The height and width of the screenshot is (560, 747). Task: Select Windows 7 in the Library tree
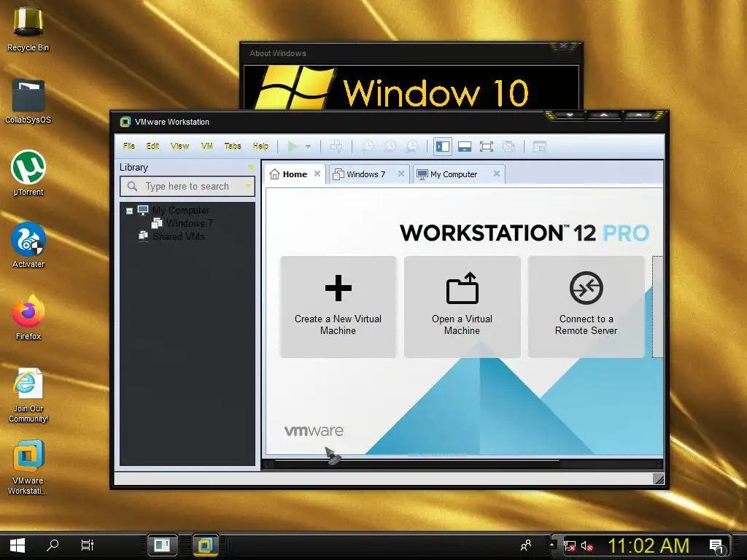[189, 223]
